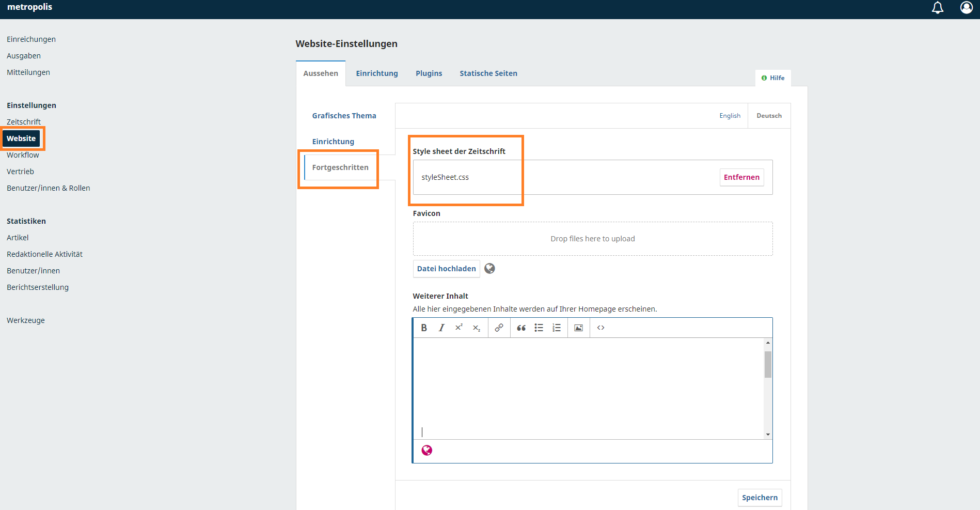The height and width of the screenshot is (510, 980).
Task: Open Workflow settings in the sidebar
Action: [23, 155]
